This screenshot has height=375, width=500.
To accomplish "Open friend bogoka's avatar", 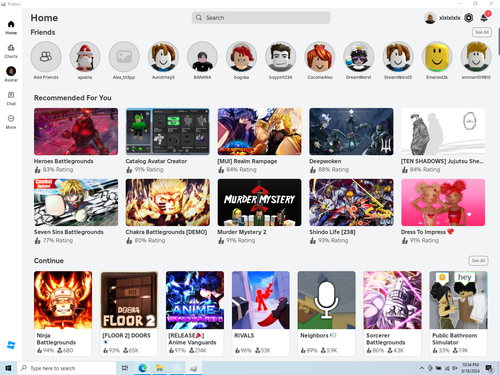I will pos(241,57).
